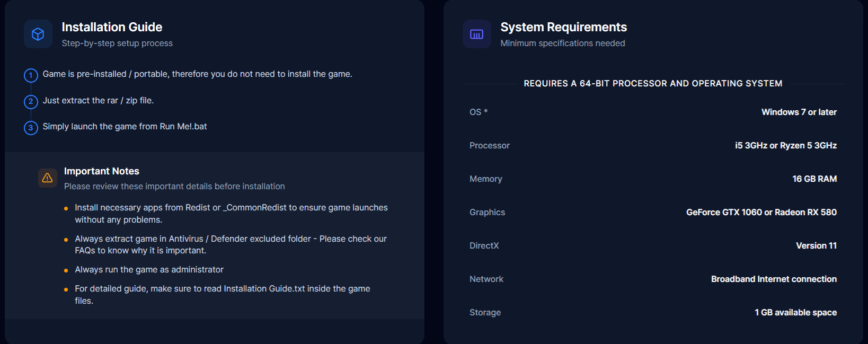Viewport: 868px width, 344px height.
Task: Click the step 1 circle marker
Action: [x=31, y=75]
